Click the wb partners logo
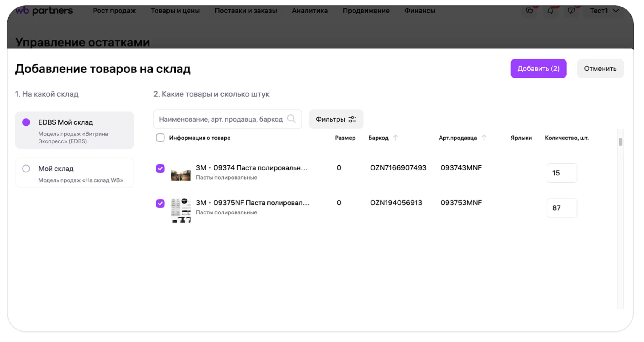 point(44,11)
